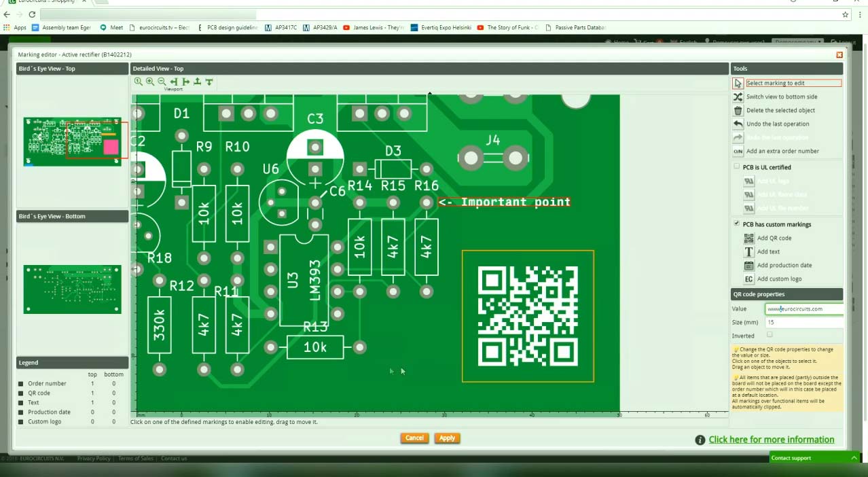Open The Story of Funk bookmark
The width and height of the screenshot is (868, 477).
[x=507, y=28]
